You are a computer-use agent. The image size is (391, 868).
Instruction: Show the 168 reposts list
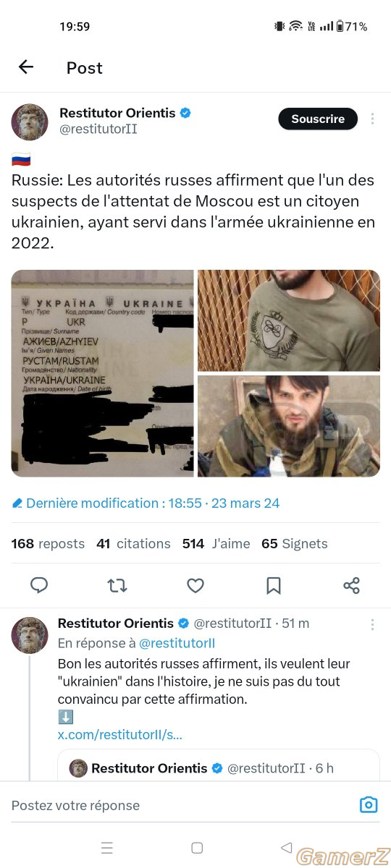(x=48, y=543)
